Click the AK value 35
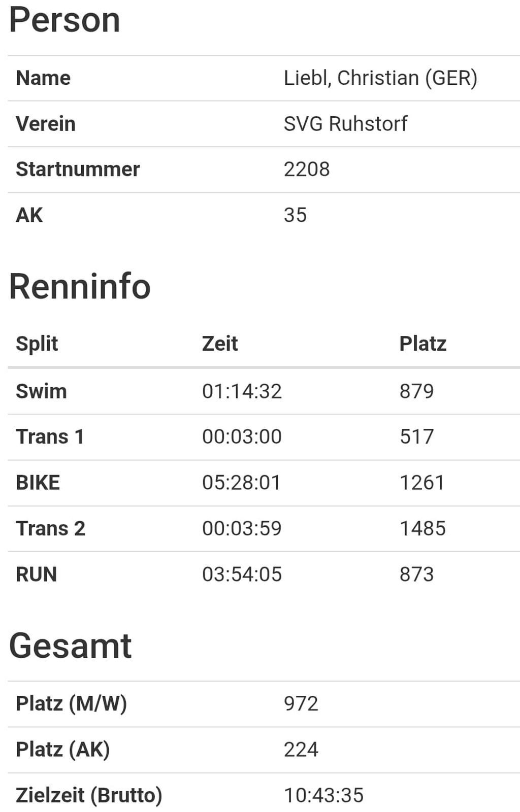The height and width of the screenshot is (812, 520). [295, 215]
